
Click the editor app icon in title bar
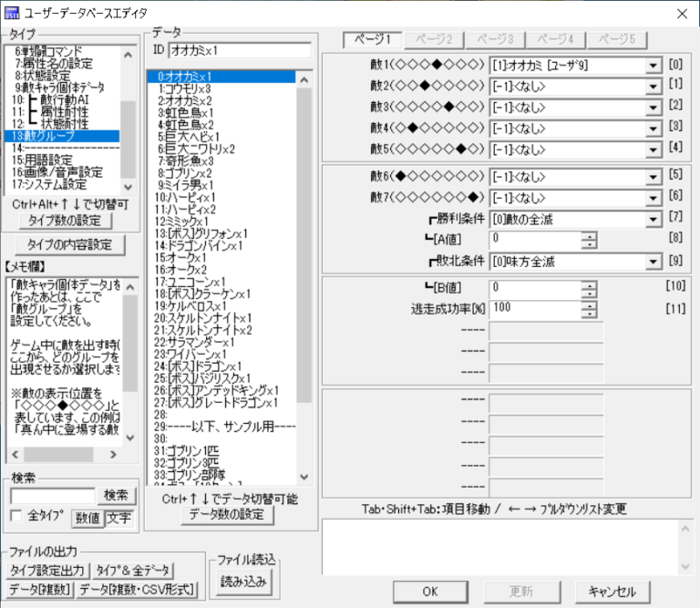coord(12,13)
